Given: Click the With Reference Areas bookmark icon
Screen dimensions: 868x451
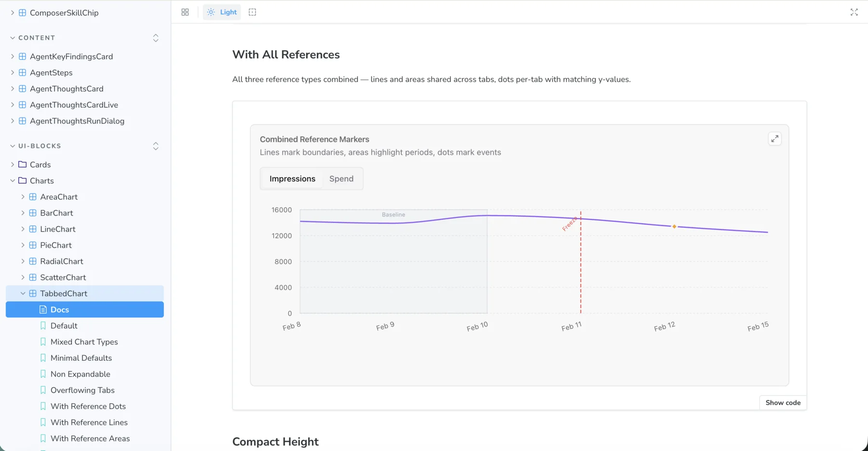Looking at the screenshot, I should click(43, 438).
